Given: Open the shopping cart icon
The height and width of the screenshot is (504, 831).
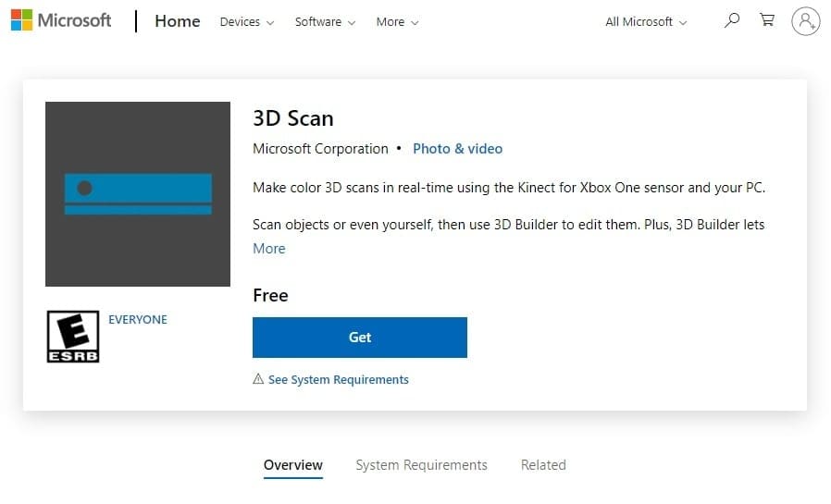Looking at the screenshot, I should (x=766, y=20).
